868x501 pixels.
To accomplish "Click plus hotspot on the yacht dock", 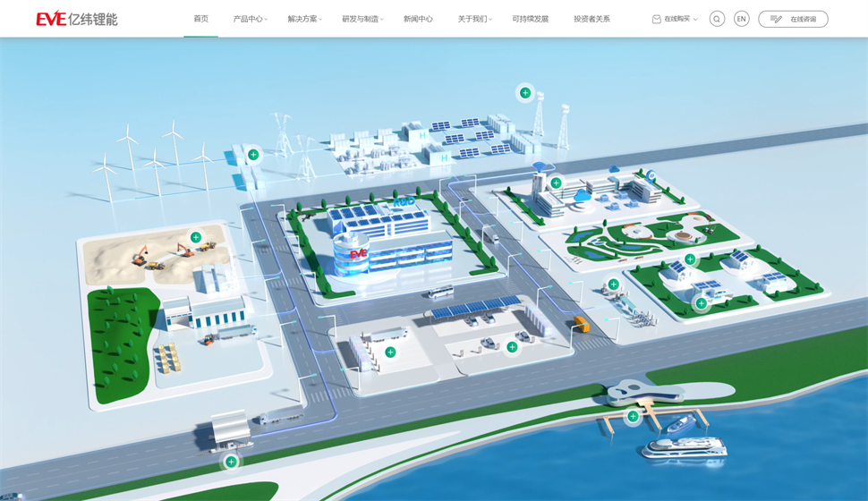I will point(633,416).
